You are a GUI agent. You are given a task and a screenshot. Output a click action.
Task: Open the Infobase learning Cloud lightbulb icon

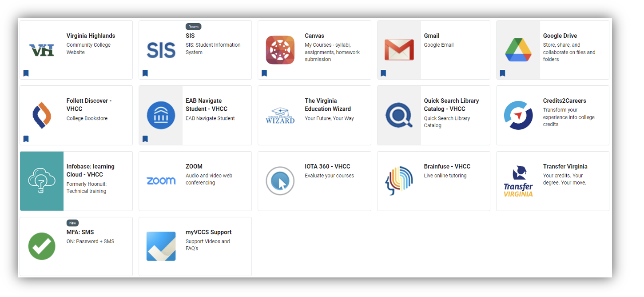(42, 181)
